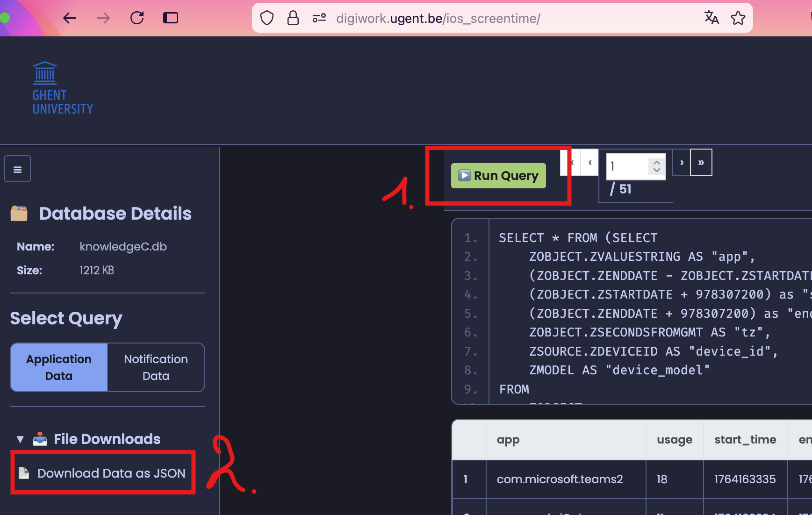
Task: Toggle the browser sidebar panel icon
Action: pyautogui.click(x=170, y=18)
